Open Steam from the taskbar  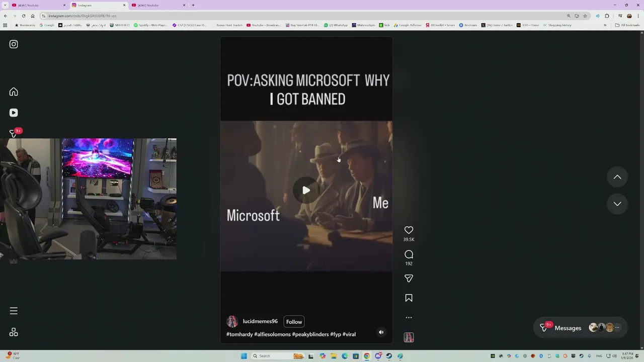tap(389, 356)
